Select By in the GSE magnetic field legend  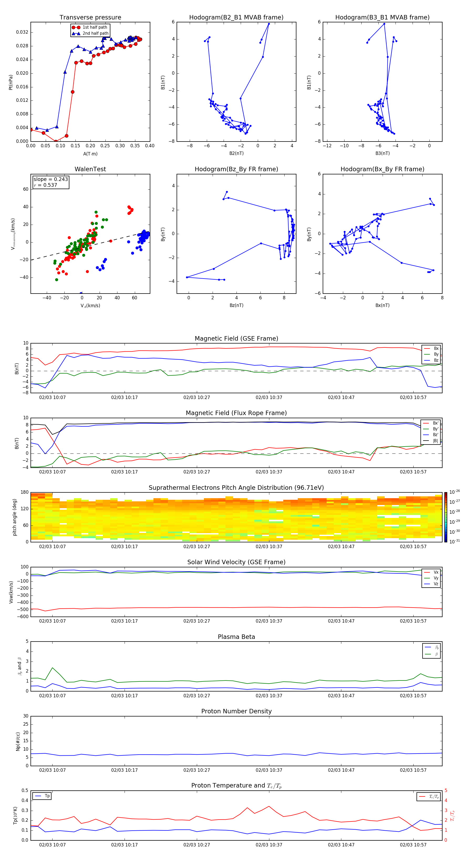point(431,354)
